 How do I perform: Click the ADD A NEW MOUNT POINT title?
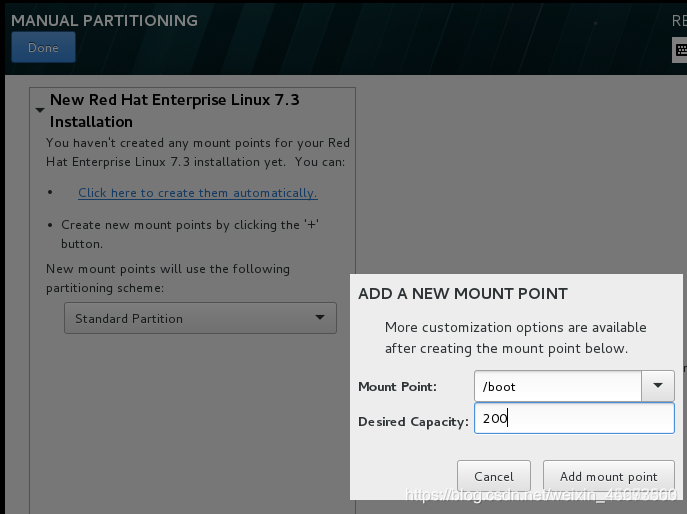463,294
